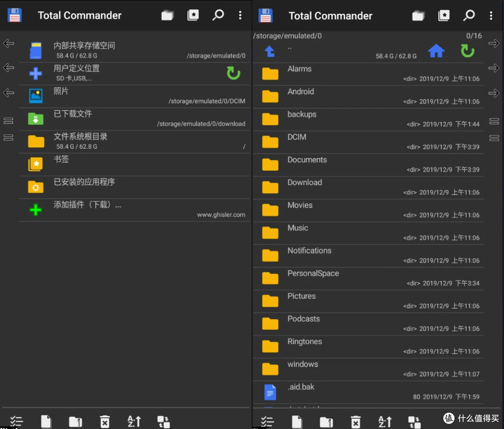504x429 pixels.
Task: Open 内部共享存储空间 internal storage entry
Action: pos(134,51)
